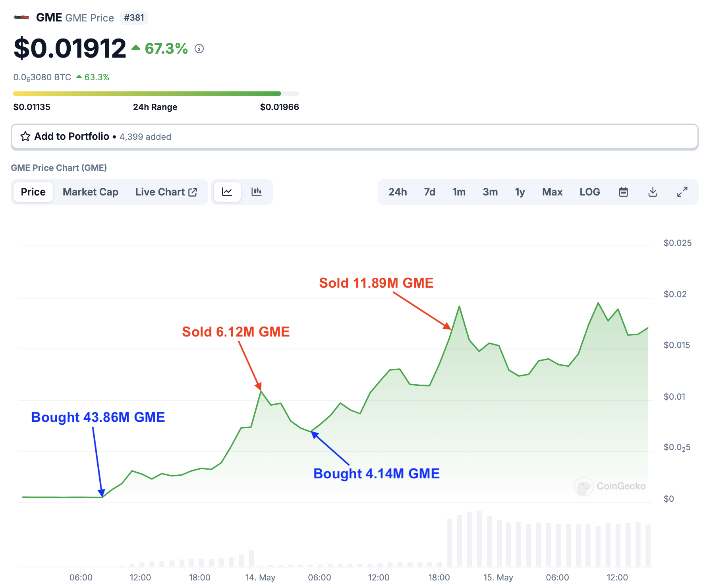707x588 pixels.
Task: Select the Price tab
Action: [x=33, y=192]
